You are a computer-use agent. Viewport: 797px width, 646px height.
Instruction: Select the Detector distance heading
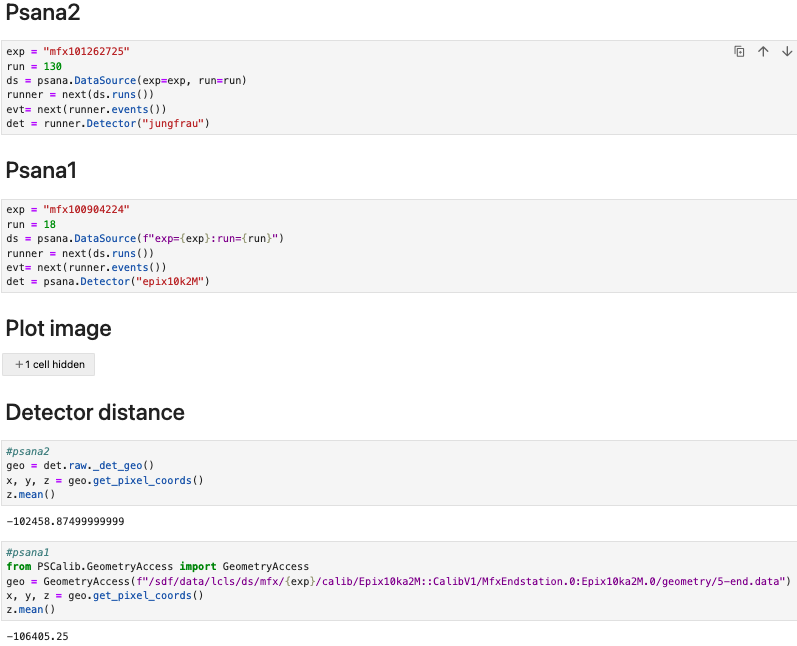[x=95, y=412]
